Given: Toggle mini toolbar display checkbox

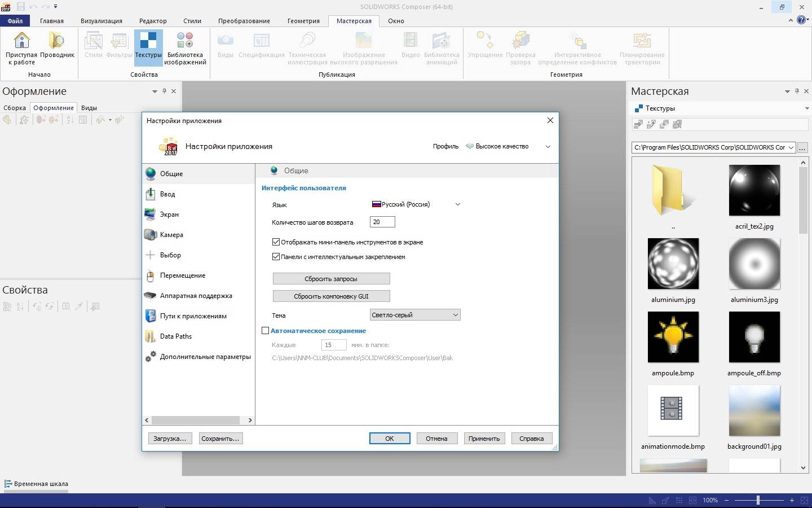Looking at the screenshot, I should point(276,242).
